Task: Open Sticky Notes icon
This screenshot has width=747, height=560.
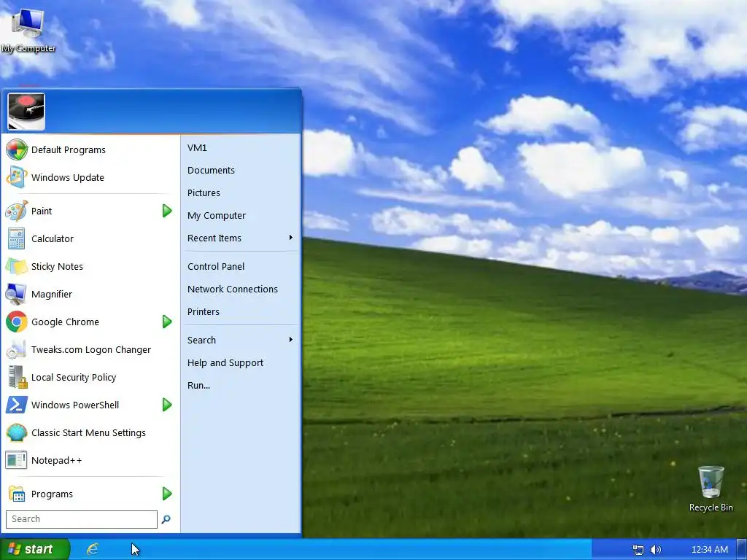Action: 17,266
